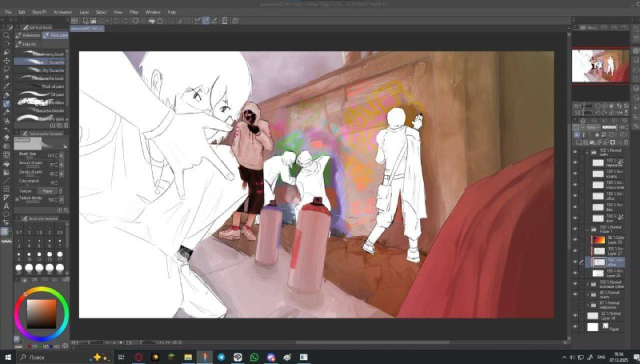Collapse the Folder 1 layer group

[588, 229]
